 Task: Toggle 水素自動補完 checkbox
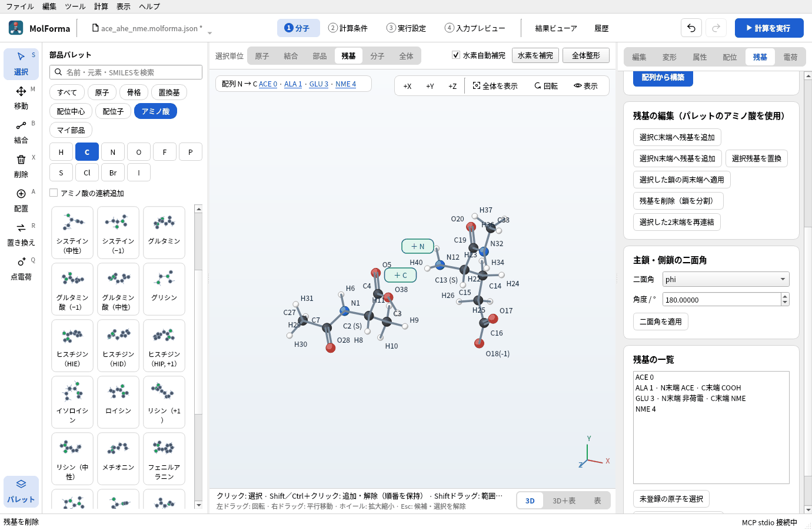tap(456, 55)
